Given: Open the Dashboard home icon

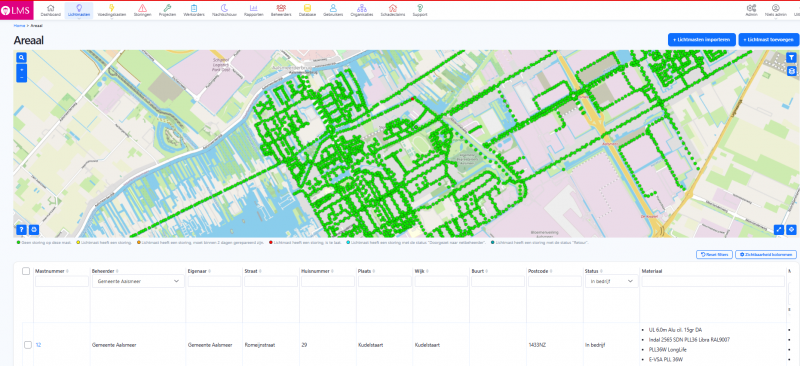Looking at the screenshot, I should (x=51, y=10).
